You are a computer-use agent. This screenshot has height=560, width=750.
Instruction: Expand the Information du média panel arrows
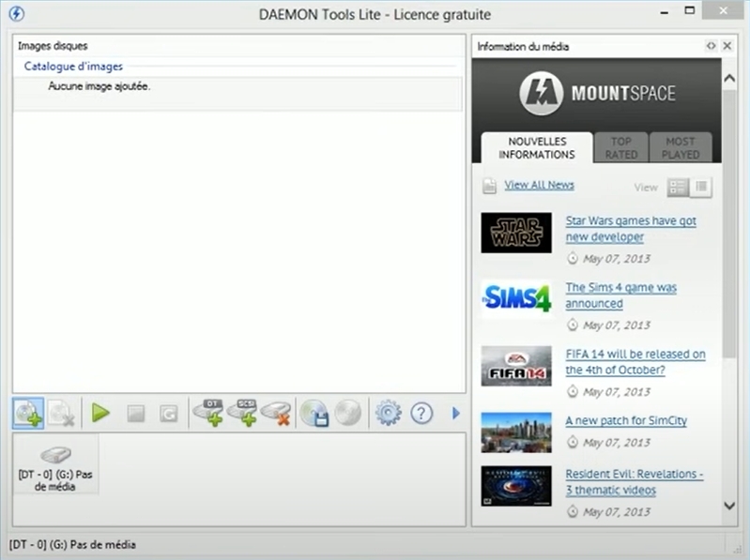coord(711,46)
